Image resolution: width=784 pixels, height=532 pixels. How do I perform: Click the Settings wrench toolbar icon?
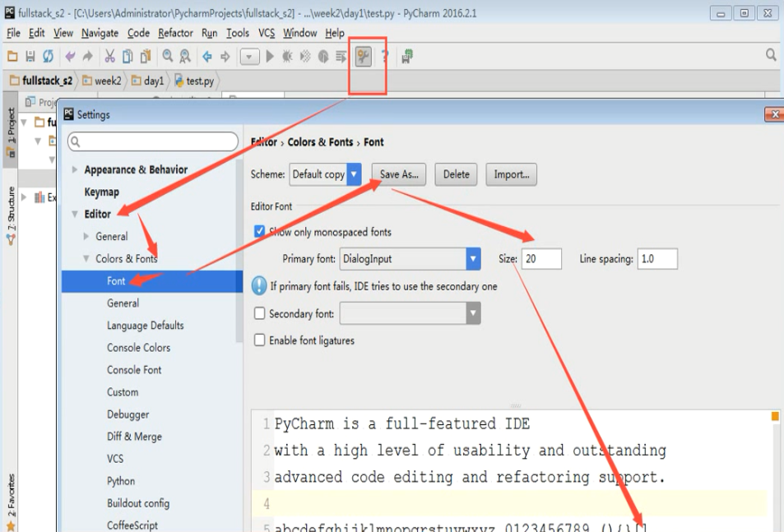[364, 57]
